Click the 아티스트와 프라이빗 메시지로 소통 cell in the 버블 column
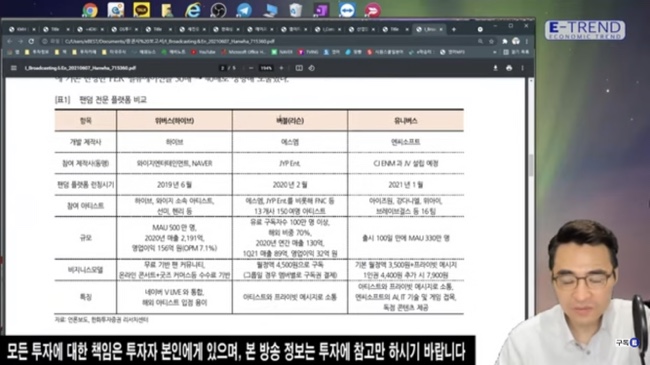Screen dimensions: 650x365 click(x=290, y=297)
